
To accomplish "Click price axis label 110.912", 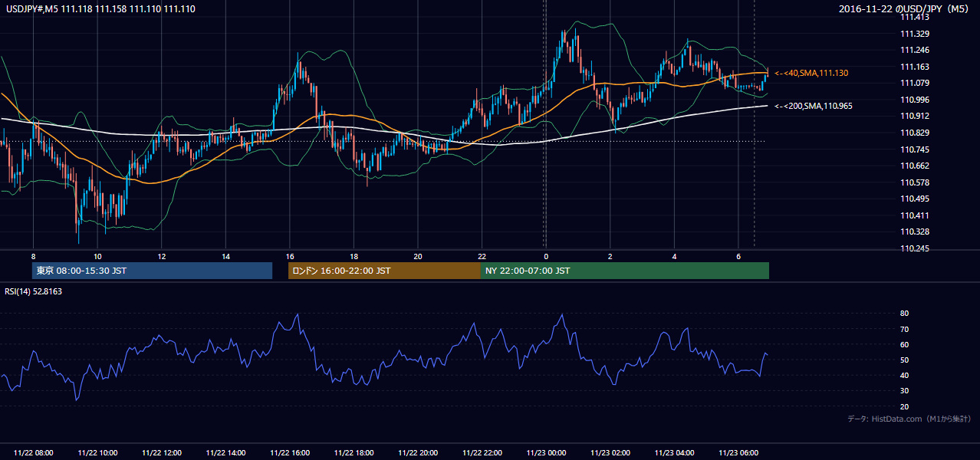I will tap(915, 116).
